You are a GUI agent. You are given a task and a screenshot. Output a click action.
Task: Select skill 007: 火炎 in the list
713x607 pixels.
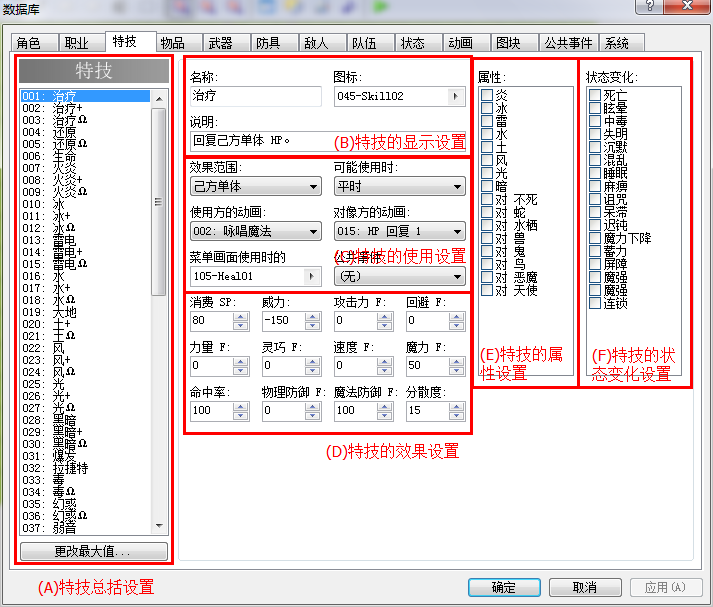85,168
